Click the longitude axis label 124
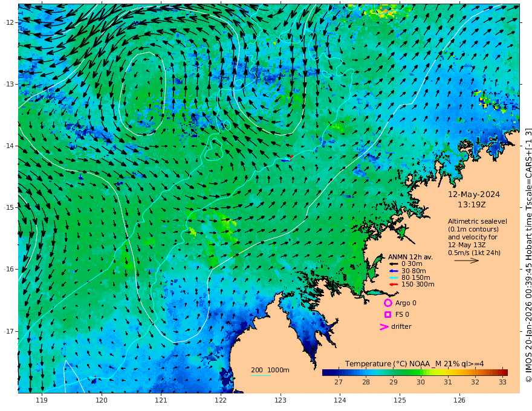Viewport: 532px width, 411px height. pos(340,401)
